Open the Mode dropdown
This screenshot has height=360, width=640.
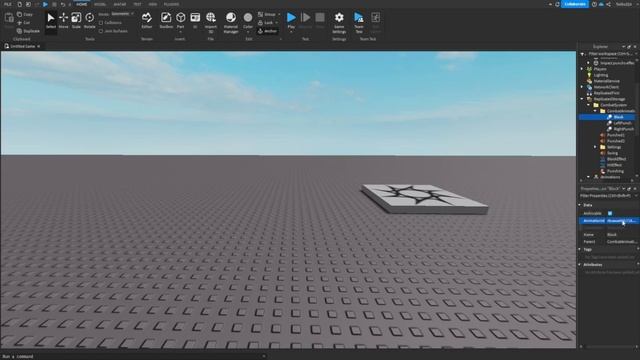coord(122,14)
